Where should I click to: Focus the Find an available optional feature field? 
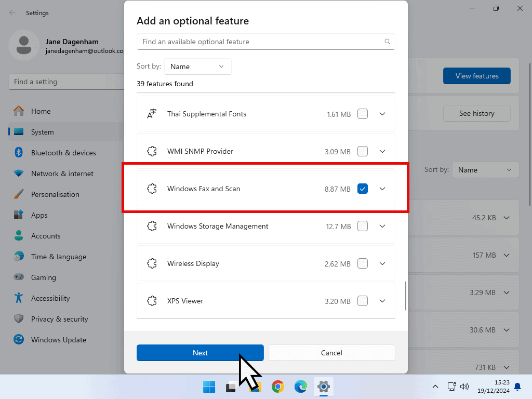point(265,42)
